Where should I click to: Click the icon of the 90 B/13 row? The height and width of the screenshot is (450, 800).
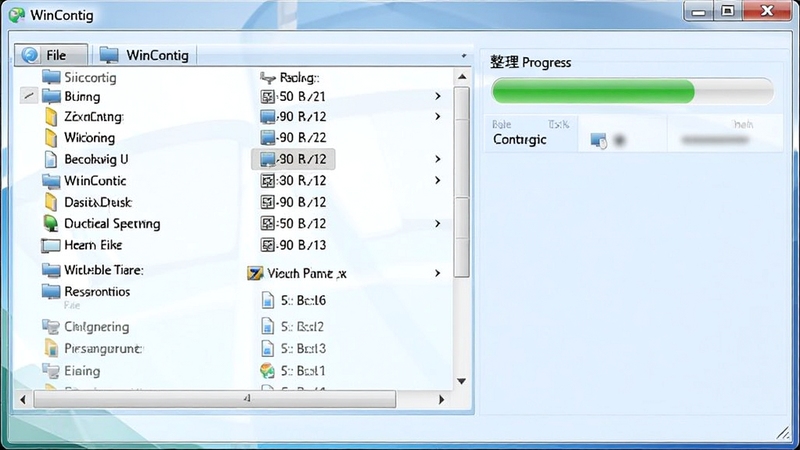268,245
